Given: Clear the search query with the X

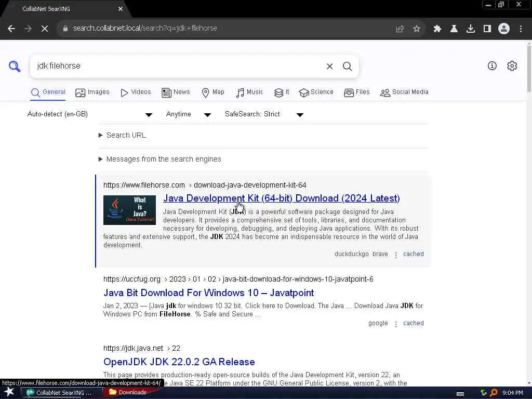Looking at the screenshot, I should pyautogui.click(x=329, y=66).
